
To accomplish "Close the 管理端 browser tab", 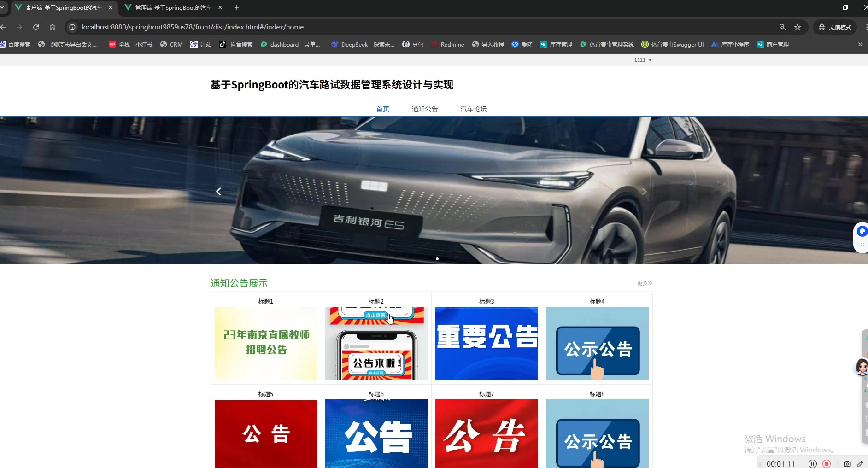I will click(220, 7).
